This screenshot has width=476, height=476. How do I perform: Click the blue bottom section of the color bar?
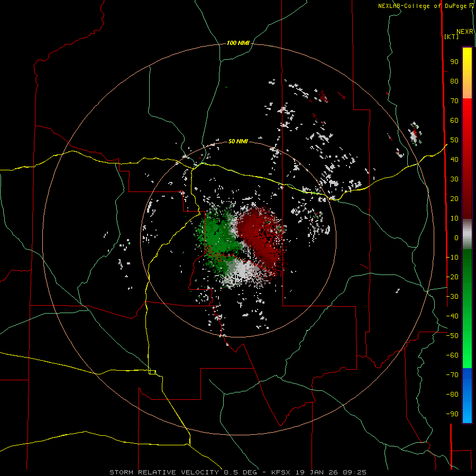pos(467,396)
